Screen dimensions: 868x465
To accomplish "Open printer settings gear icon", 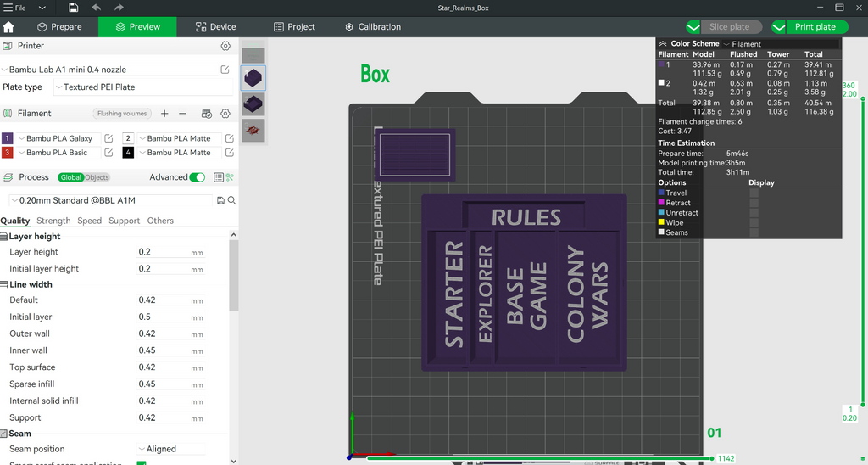I will (x=225, y=46).
